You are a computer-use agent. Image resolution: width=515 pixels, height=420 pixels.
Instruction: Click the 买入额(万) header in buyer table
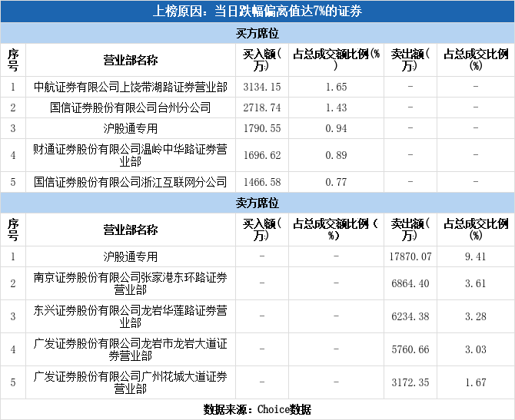point(262,60)
